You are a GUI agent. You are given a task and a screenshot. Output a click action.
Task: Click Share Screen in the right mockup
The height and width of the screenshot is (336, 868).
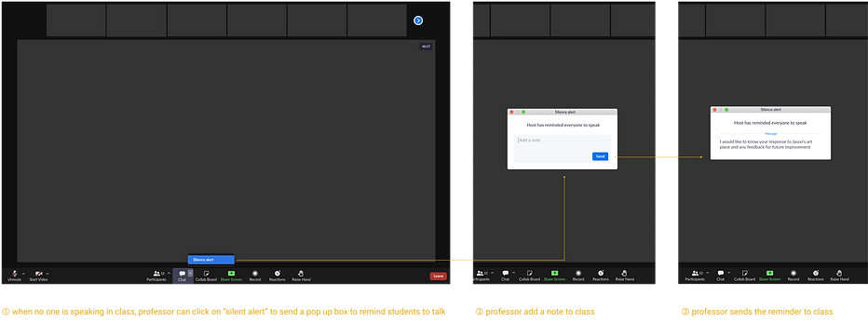click(x=769, y=276)
